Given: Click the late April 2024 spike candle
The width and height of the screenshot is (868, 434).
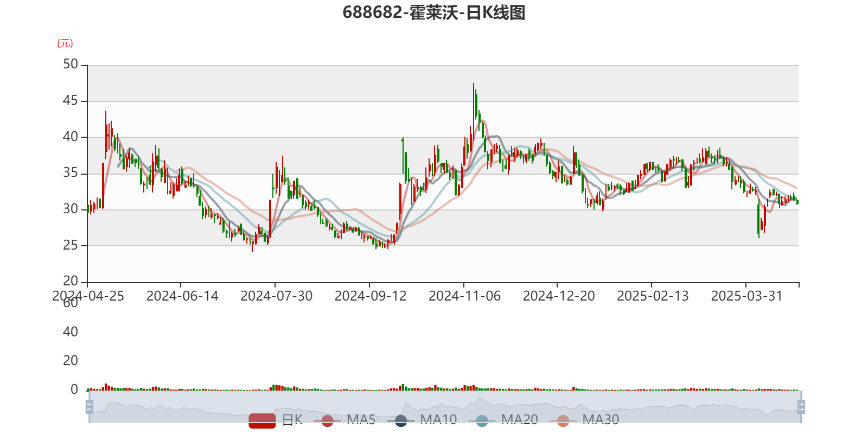Looking at the screenshot, I should (106, 135).
